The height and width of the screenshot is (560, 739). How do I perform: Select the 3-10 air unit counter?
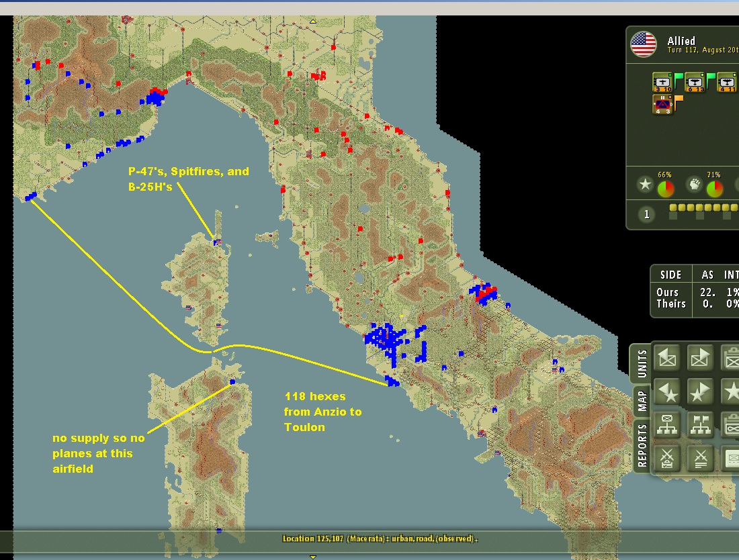click(662, 83)
